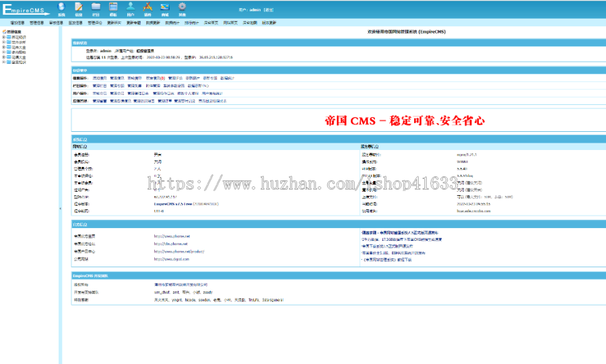Viewport: 606px width, 364px height.
Task: Expand the 花卉诊所 tree node plus box
Action: click(x=4, y=42)
